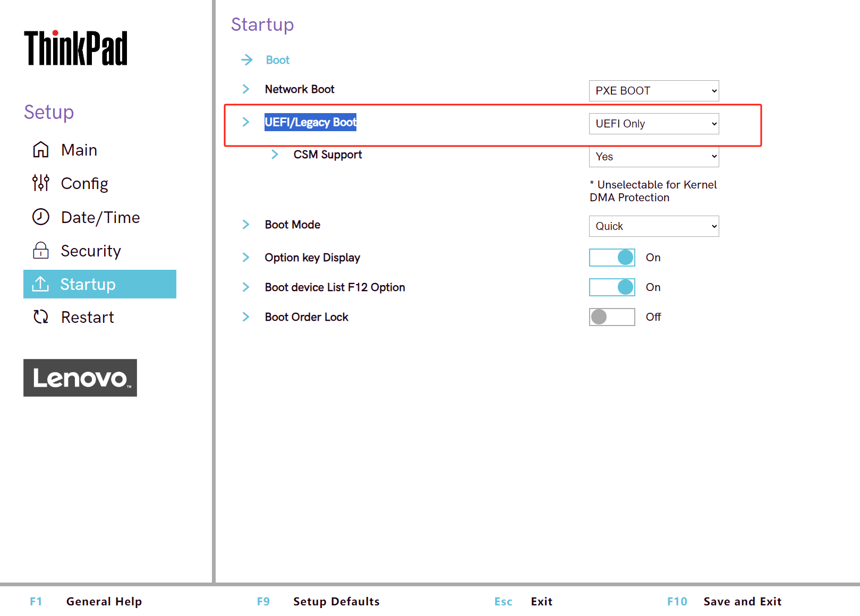This screenshot has width=860, height=616.
Task: Open the UEFI Only dropdown
Action: [x=653, y=124]
